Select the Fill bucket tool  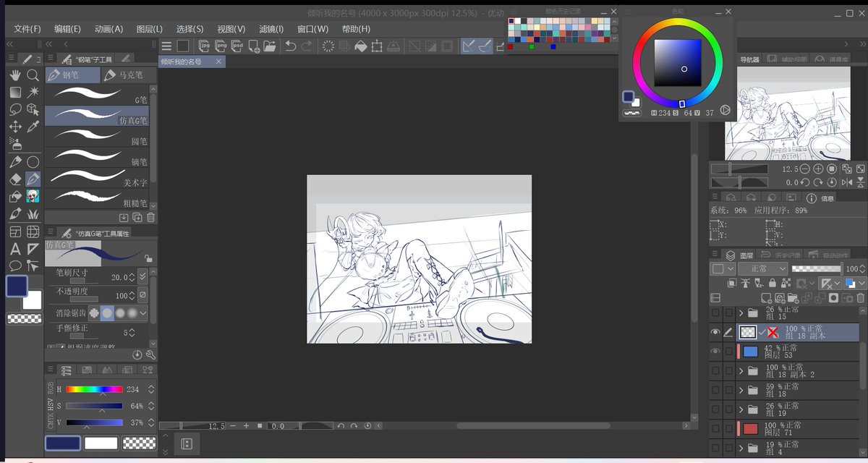tap(15, 196)
